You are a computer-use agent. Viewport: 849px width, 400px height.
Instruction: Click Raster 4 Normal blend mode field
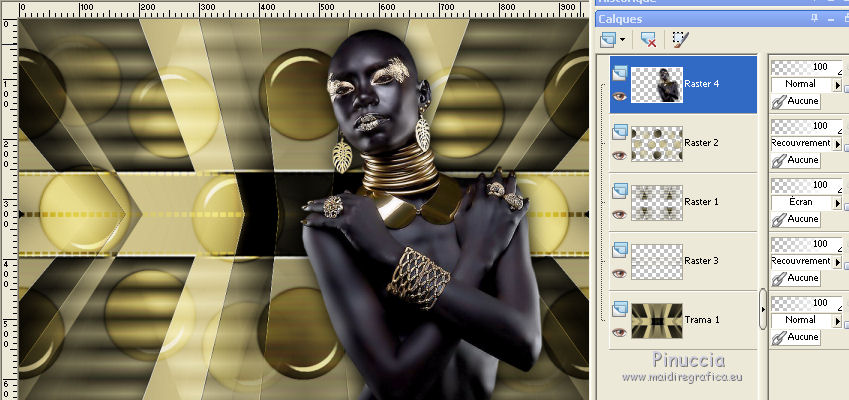(801, 84)
